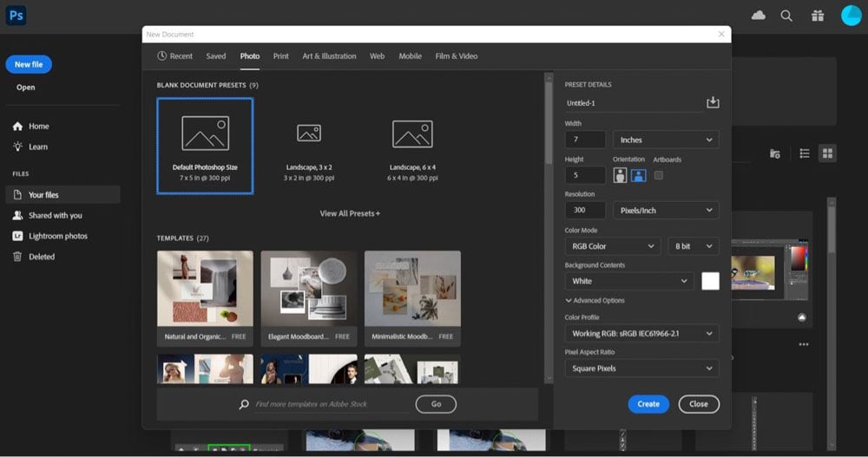The image size is (868, 457).
Task: Open the What's New gift icon
Action: pos(818,16)
